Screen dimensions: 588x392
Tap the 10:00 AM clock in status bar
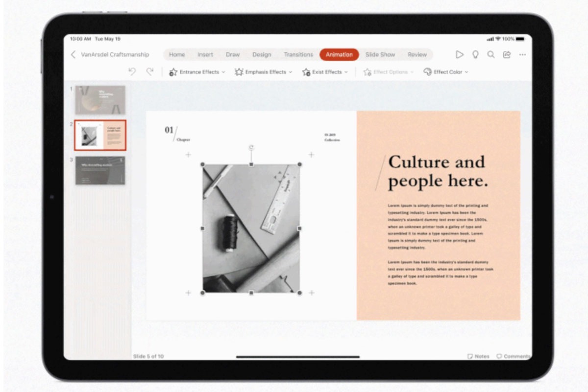pos(80,39)
